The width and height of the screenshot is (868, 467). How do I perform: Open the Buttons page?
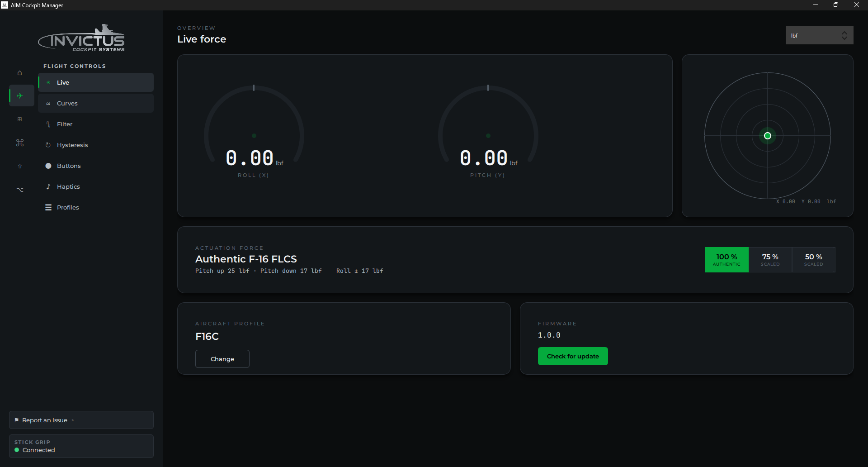coord(96,166)
